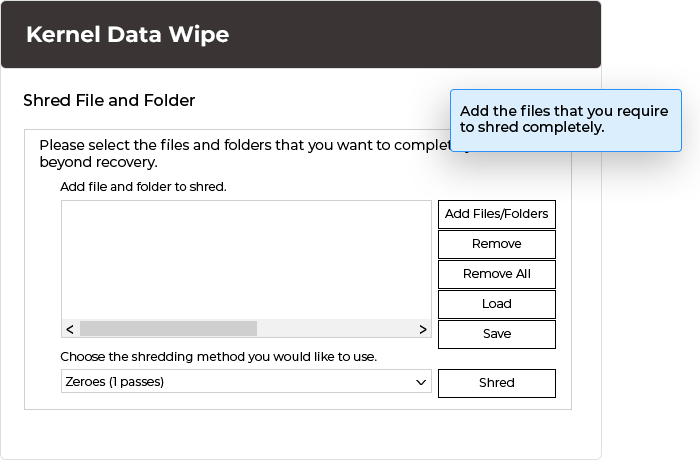Click the right arrow of the horizontal scrollbar
This screenshot has height=460, width=700.
(423, 329)
